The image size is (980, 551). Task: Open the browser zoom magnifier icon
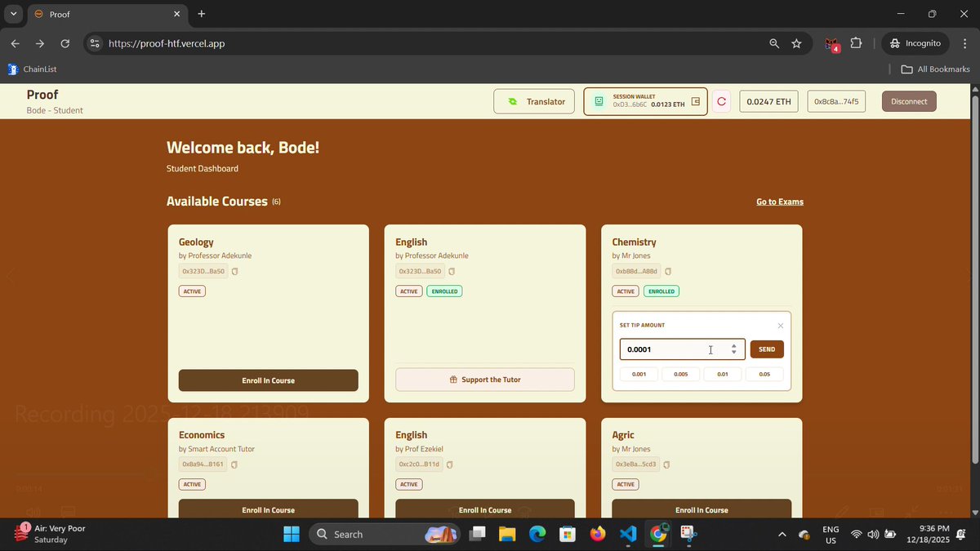tap(774, 43)
